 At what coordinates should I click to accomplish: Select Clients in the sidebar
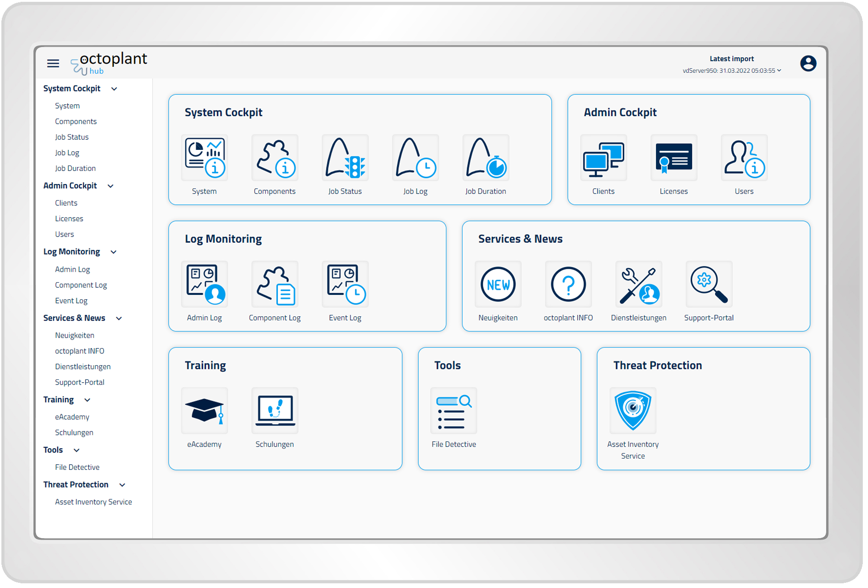(x=66, y=203)
